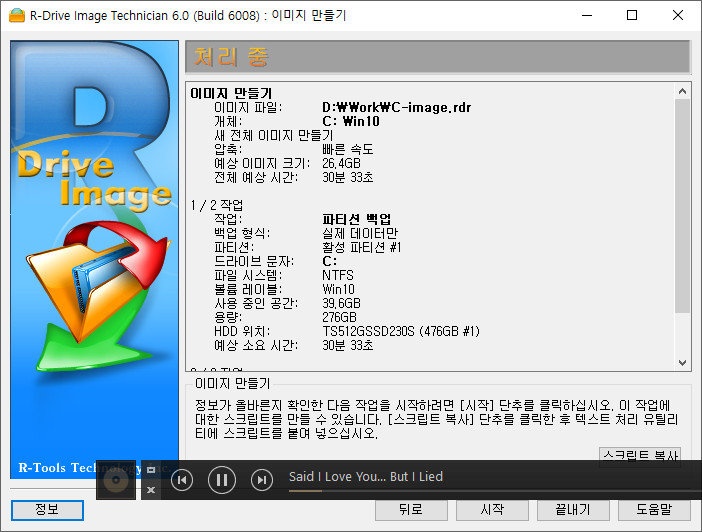Click HDD location 'TS512GSSD230S (476GB #1)'
The width and height of the screenshot is (702, 532).
(x=401, y=331)
